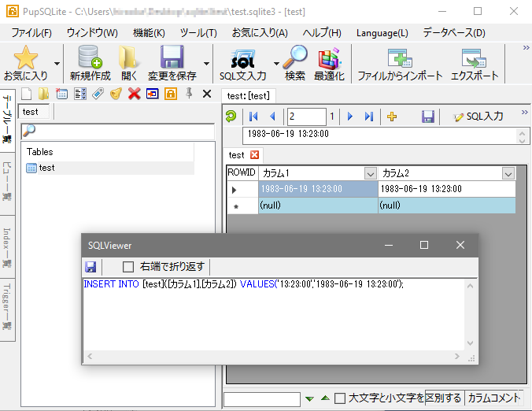Open カラム2 column filter dropdown
The width and height of the screenshot is (532, 411).
(x=508, y=174)
